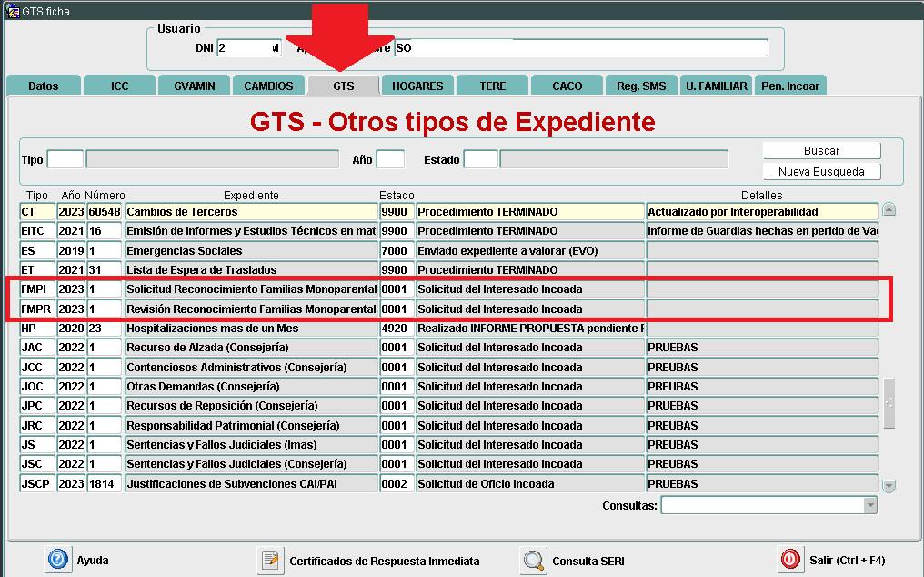Viewport: 924px width, 577px height.
Task: Select the Emergencias Sociales expediente row
Action: pyautogui.click(x=251, y=250)
